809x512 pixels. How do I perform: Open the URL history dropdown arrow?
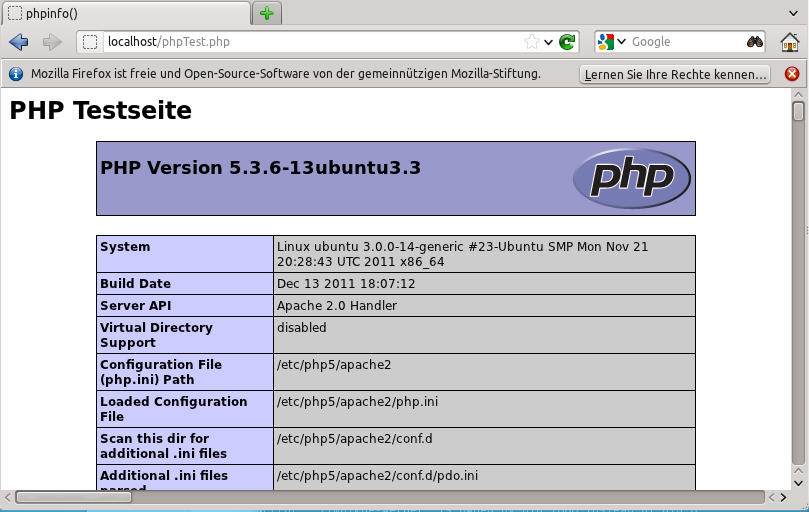548,42
